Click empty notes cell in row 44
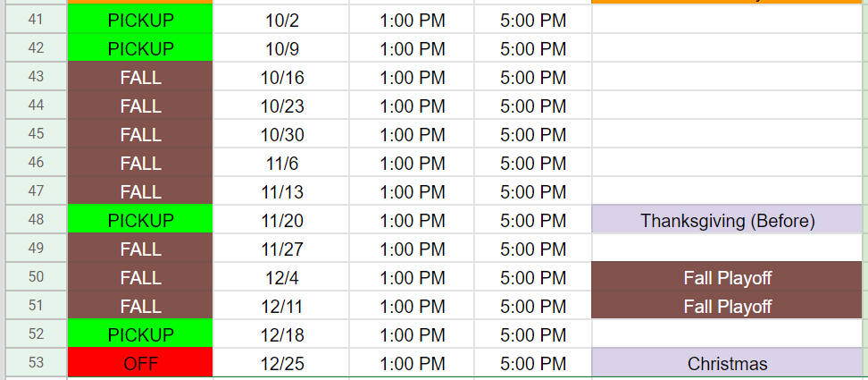The height and width of the screenshot is (380, 868). pyautogui.click(x=728, y=106)
